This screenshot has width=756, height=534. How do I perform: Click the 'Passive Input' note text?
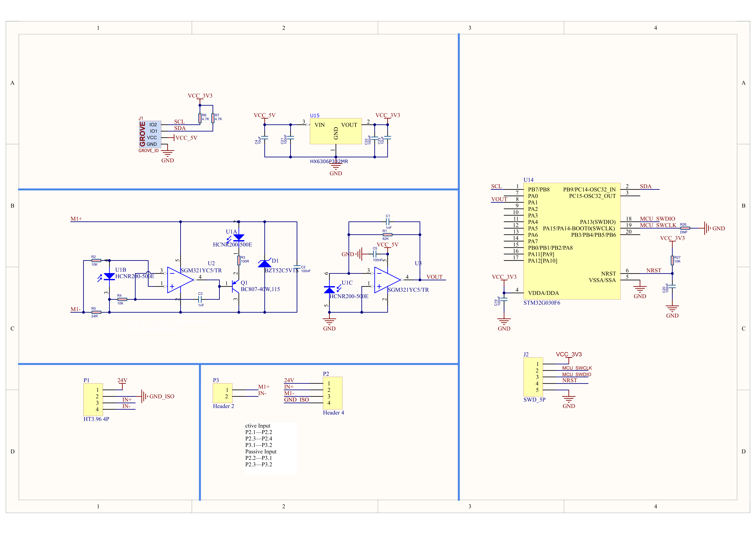pos(261,451)
